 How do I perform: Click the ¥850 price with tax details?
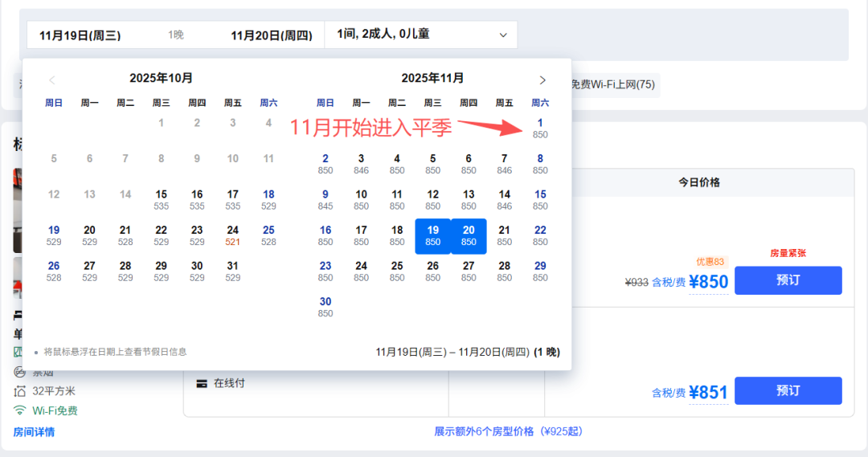[x=708, y=282]
